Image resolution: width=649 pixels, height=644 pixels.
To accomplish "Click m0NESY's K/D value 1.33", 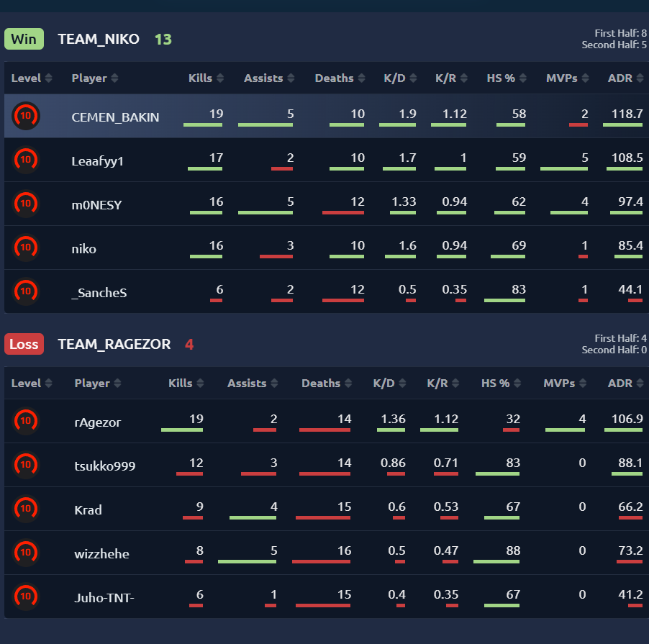I will tap(404, 201).
